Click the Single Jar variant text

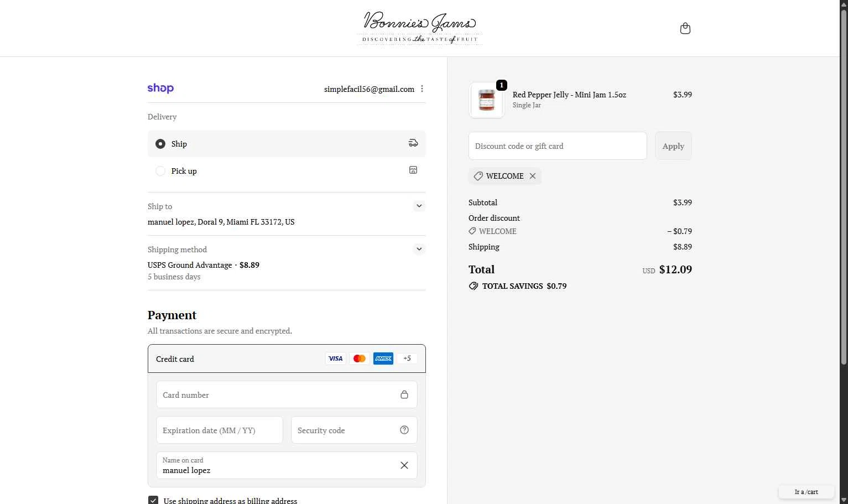click(527, 105)
